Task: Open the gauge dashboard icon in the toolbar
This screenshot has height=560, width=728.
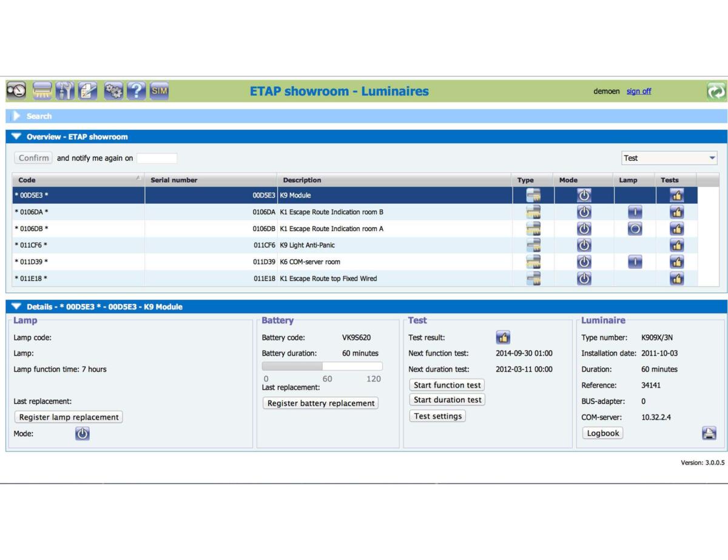Action: [17, 91]
